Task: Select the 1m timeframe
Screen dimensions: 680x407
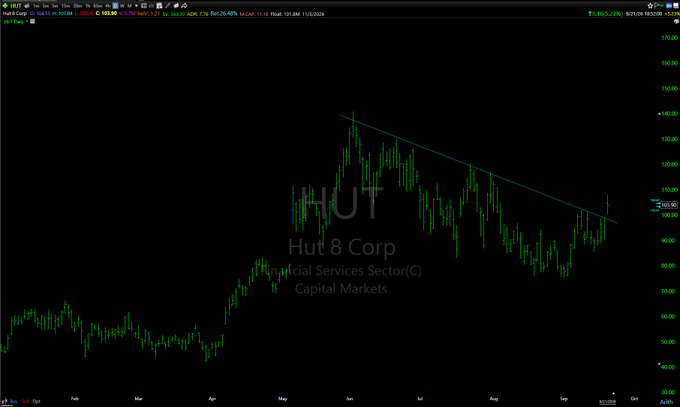Action: 36,6
